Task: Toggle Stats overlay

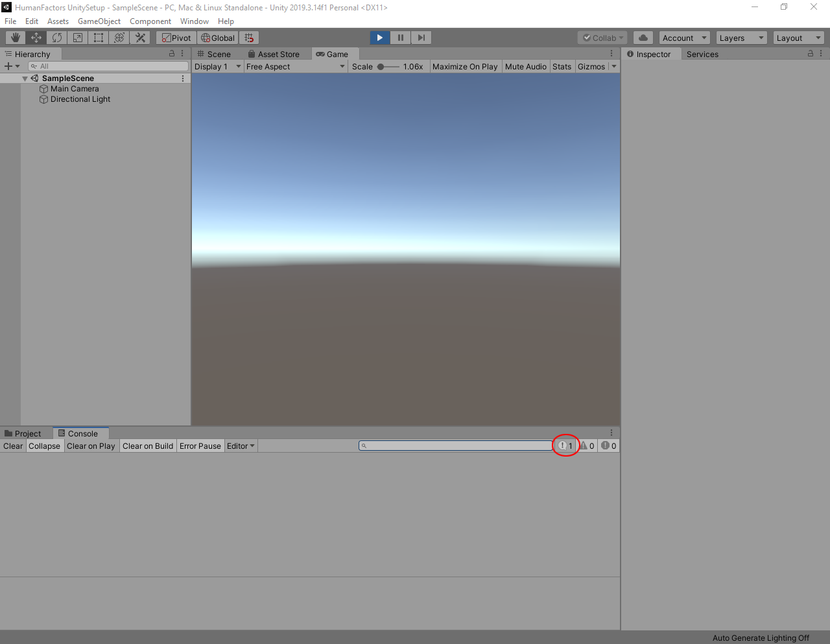Action: pos(562,66)
